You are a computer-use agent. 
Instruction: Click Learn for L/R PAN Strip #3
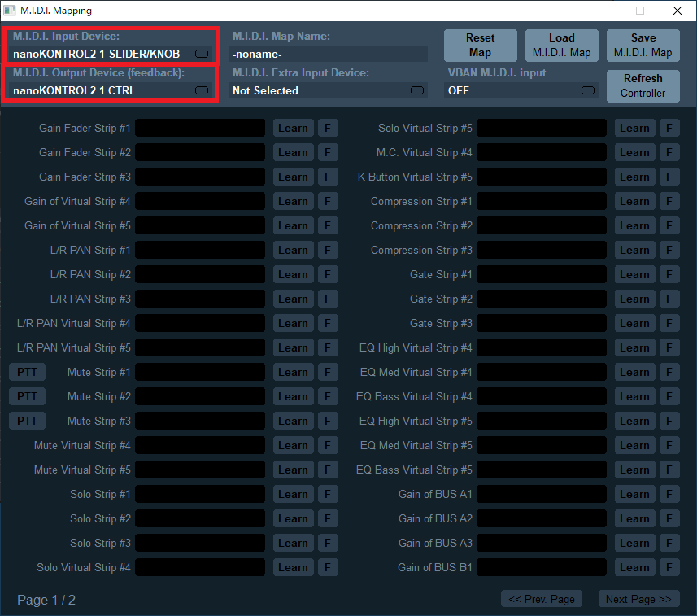coord(293,299)
